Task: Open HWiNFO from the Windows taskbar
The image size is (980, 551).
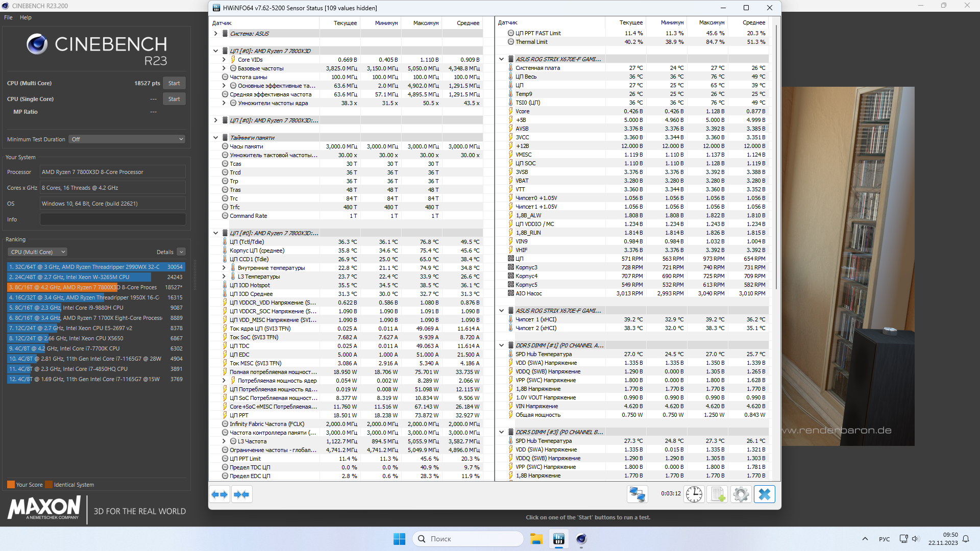Action: point(559,539)
